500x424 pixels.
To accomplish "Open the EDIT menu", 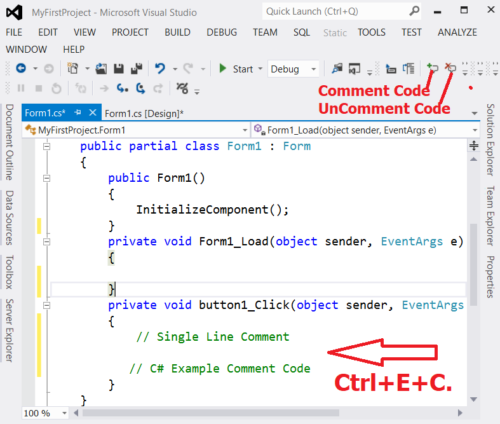I will [48, 32].
